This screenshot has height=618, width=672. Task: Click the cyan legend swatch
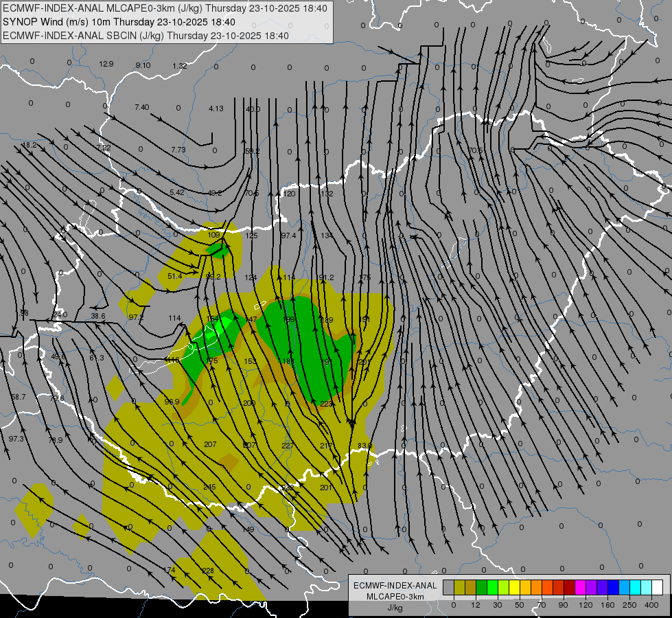coord(636,587)
